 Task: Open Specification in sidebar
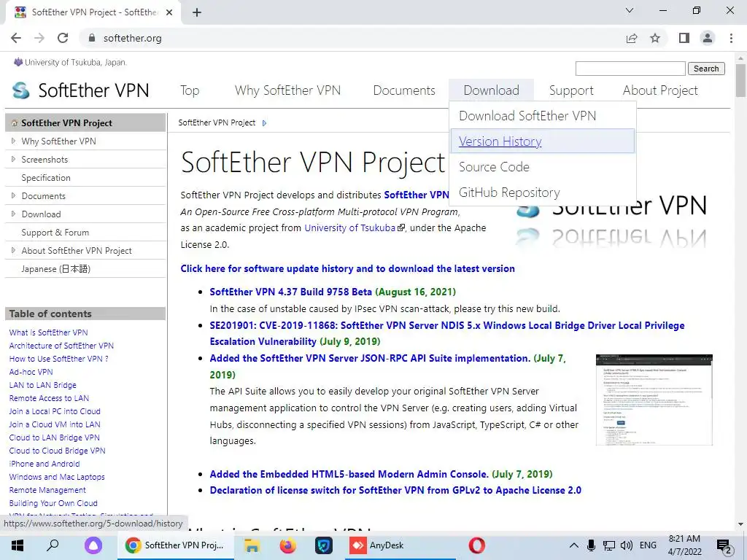46,178
